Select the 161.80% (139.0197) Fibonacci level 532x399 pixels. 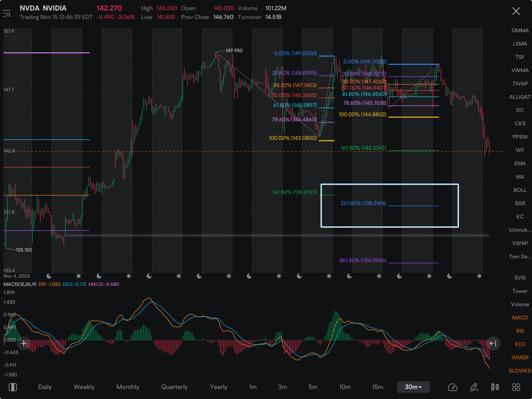tap(295, 192)
